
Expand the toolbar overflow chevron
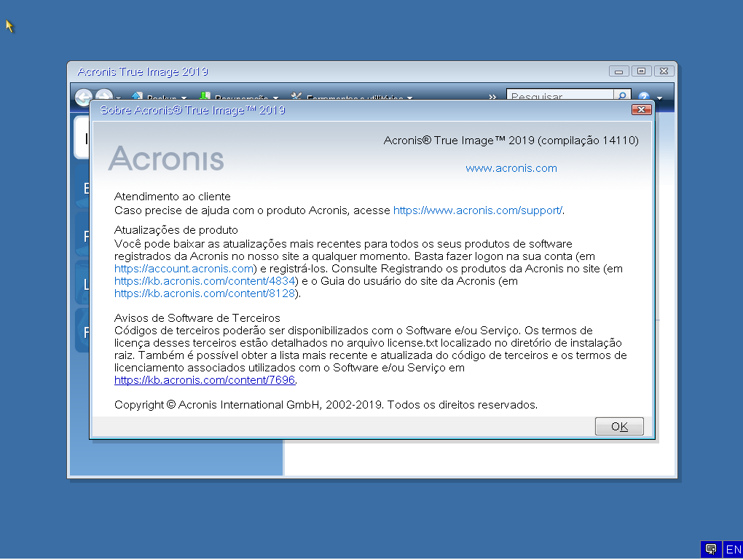point(492,97)
